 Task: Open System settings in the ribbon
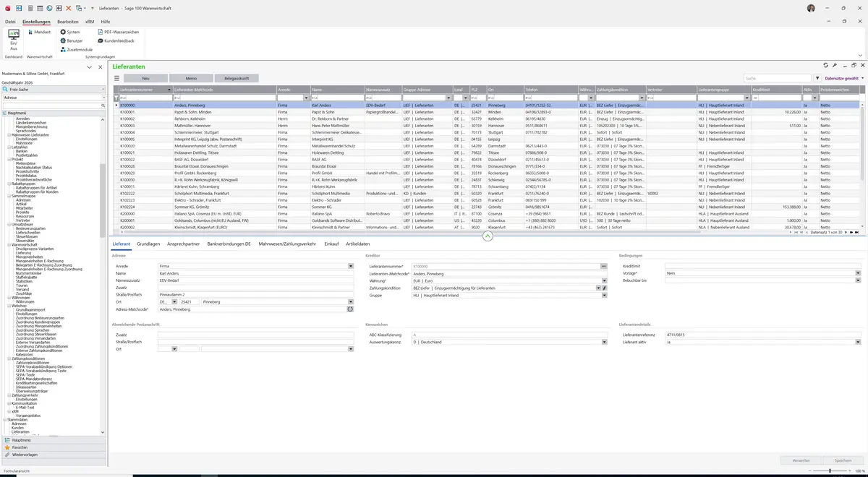tap(70, 32)
